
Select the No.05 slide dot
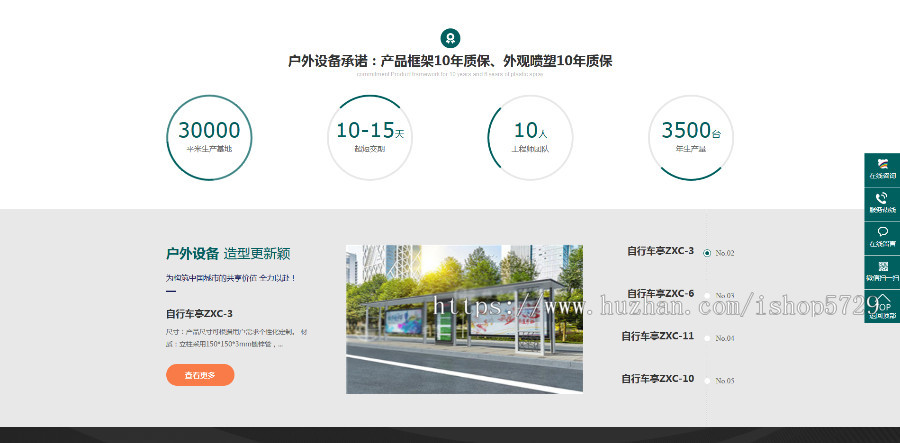point(707,380)
